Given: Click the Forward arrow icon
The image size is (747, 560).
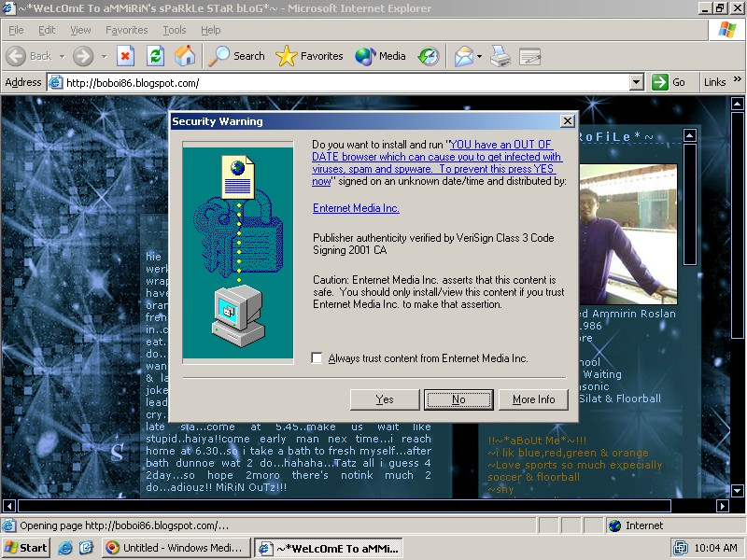Looking at the screenshot, I should click(83, 56).
